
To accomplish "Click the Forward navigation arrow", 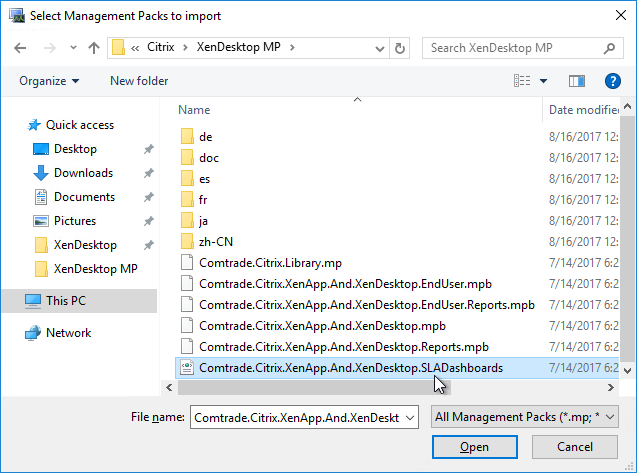I will coord(50,48).
